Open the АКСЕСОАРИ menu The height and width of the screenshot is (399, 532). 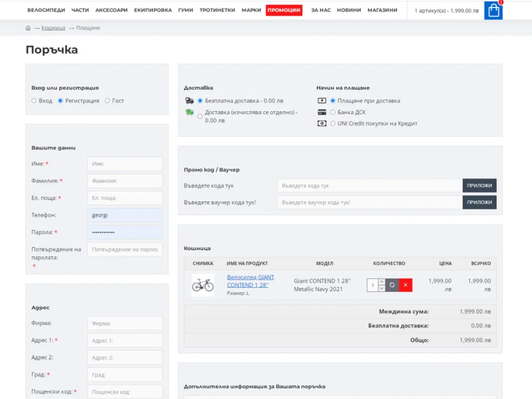pyautogui.click(x=111, y=10)
